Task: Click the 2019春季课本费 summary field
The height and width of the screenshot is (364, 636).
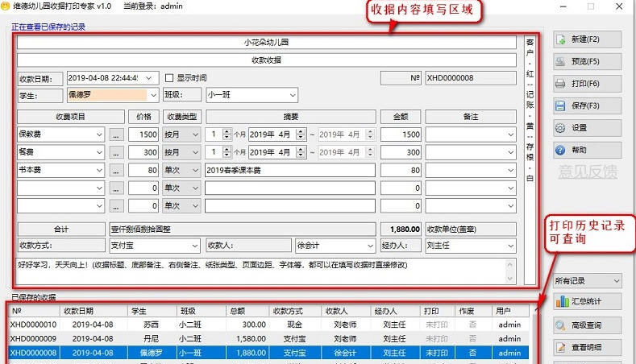Action: [290, 170]
